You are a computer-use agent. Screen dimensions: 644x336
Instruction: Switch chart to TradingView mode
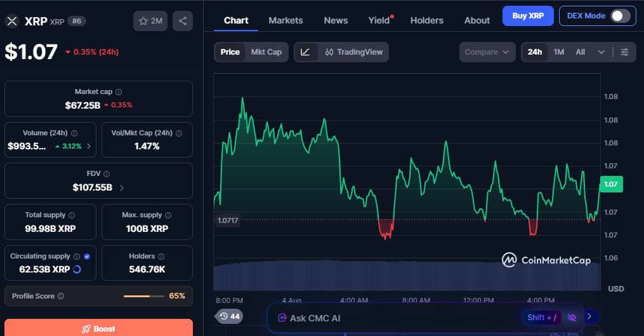(x=353, y=52)
